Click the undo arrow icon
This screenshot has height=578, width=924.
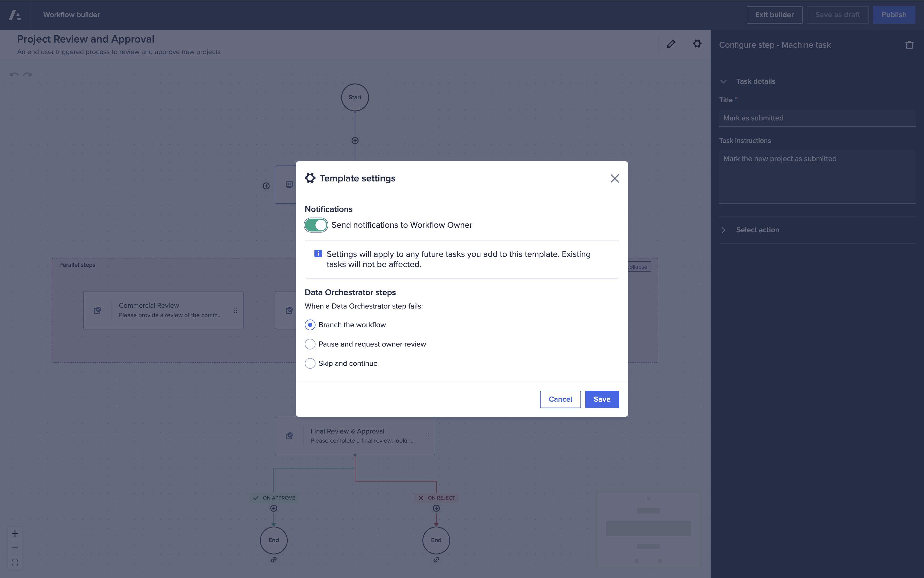[x=14, y=75]
